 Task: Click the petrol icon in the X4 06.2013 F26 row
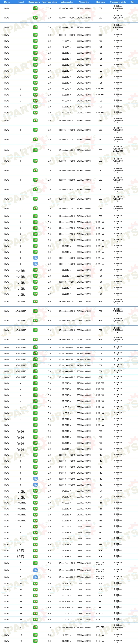35,590
